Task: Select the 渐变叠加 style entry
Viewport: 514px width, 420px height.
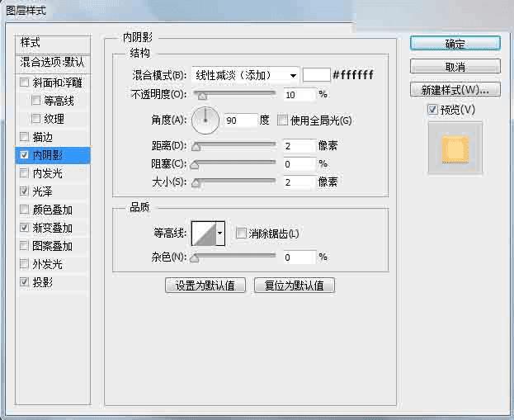Action: 52,228
